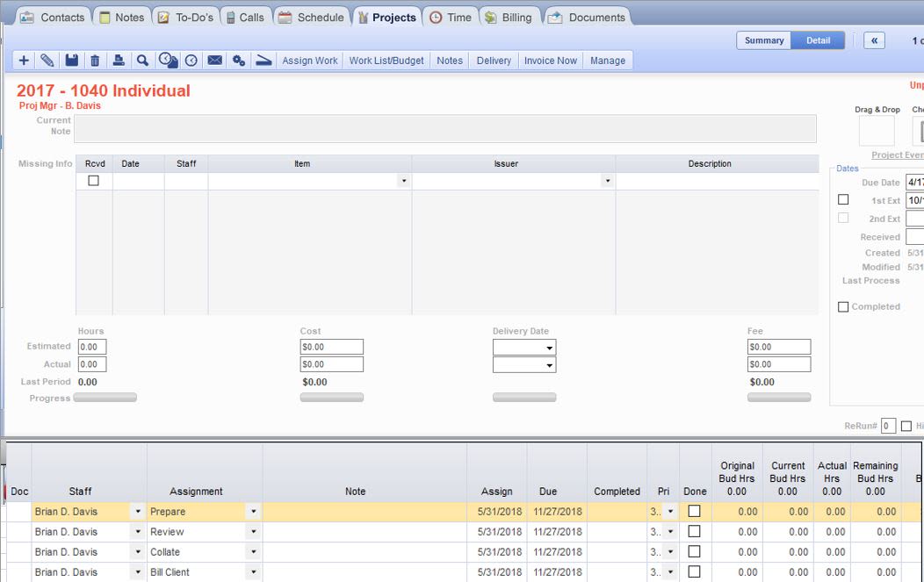Viewport: 924px width, 582px height.
Task: Mark the project as Completed
Action: coord(843,306)
